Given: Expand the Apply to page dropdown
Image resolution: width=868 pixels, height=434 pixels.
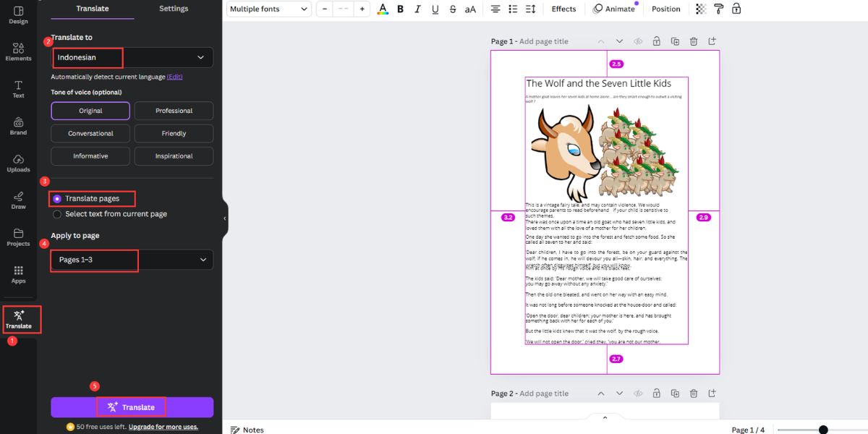Looking at the screenshot, I should tap(132, 260).
